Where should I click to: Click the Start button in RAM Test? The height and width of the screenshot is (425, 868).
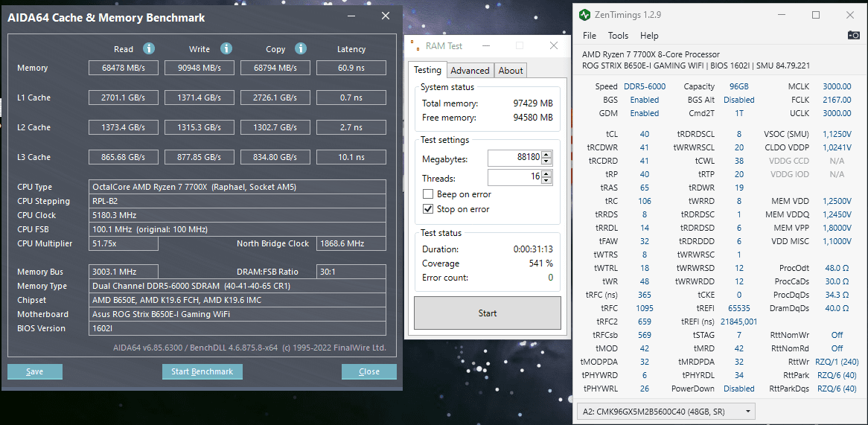[487, 313]
